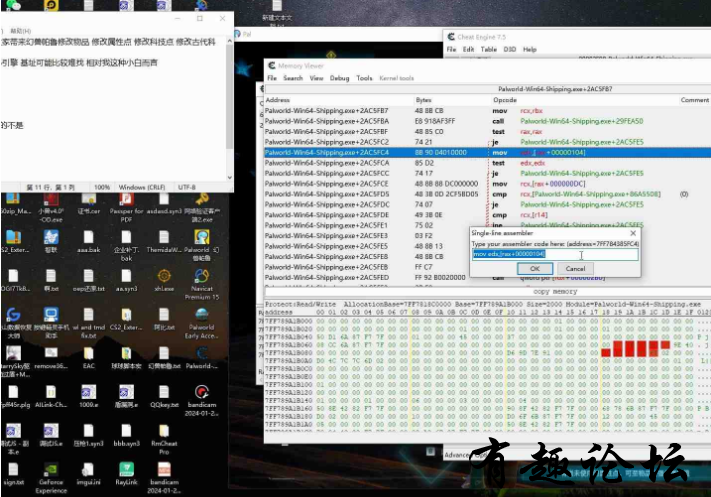
Task: Click the assembler code input field
Action: [555, 254]
